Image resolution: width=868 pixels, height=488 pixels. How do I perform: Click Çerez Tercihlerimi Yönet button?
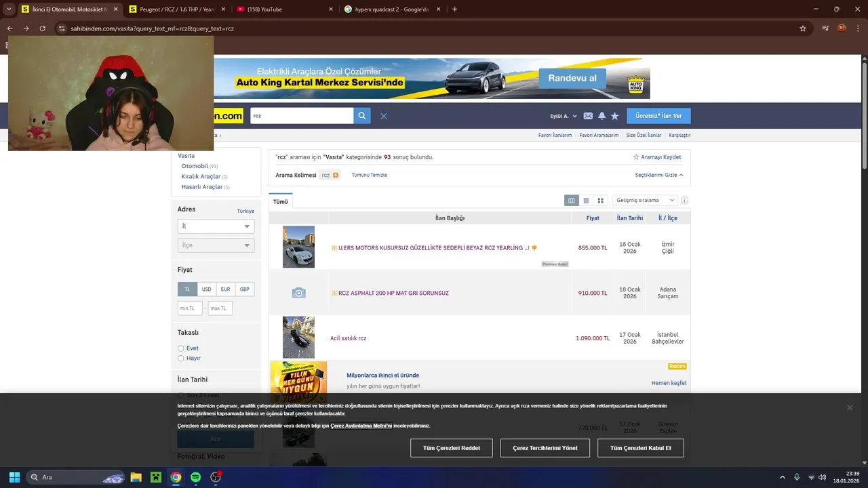[545, 448]
